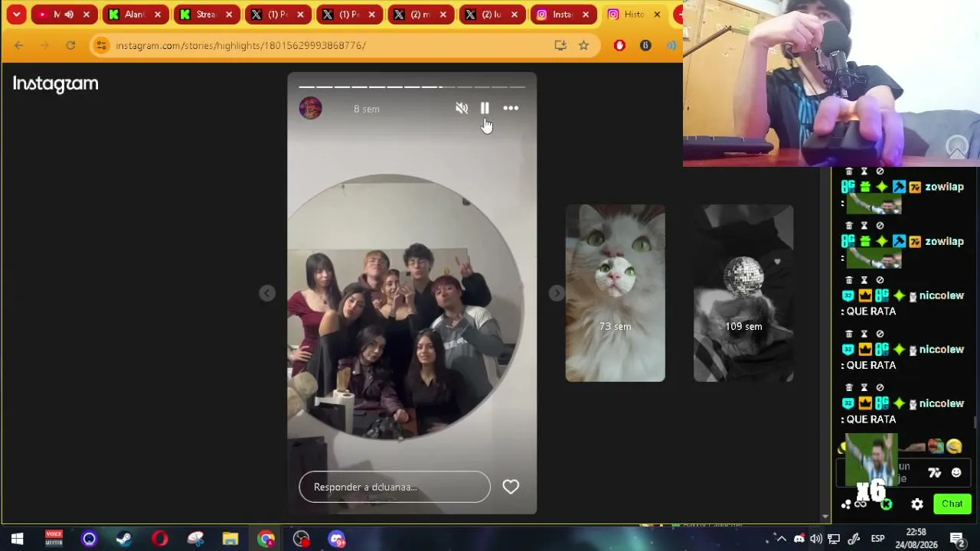The width and height of the screenshot is (980, 551).
Task: Open the purple ring app in taskbar
Action: coord(89,539)
